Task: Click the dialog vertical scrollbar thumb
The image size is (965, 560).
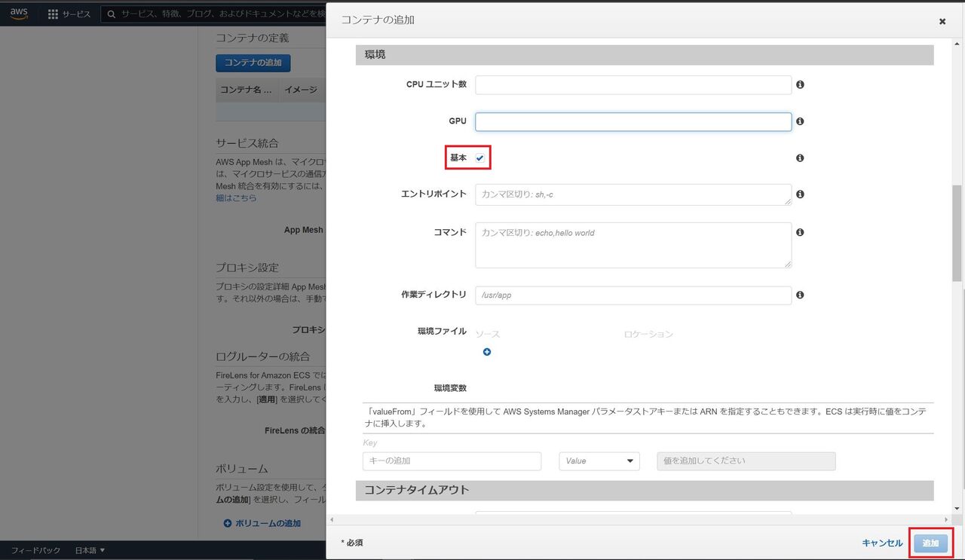Action: tap(957, 234)
